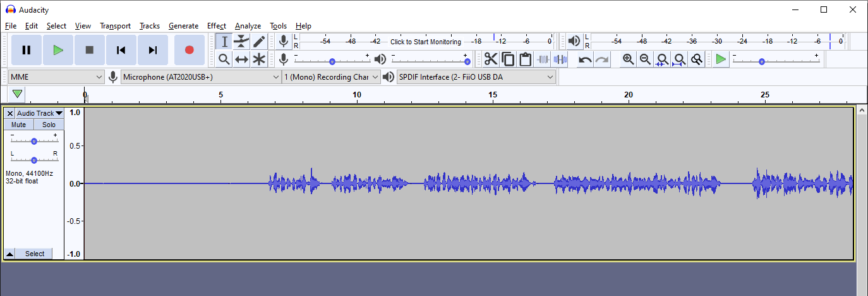The height and width of the screenshot is (296, 868).
Task: Adjust the play-at-speed slider
Action: (776, 61)
